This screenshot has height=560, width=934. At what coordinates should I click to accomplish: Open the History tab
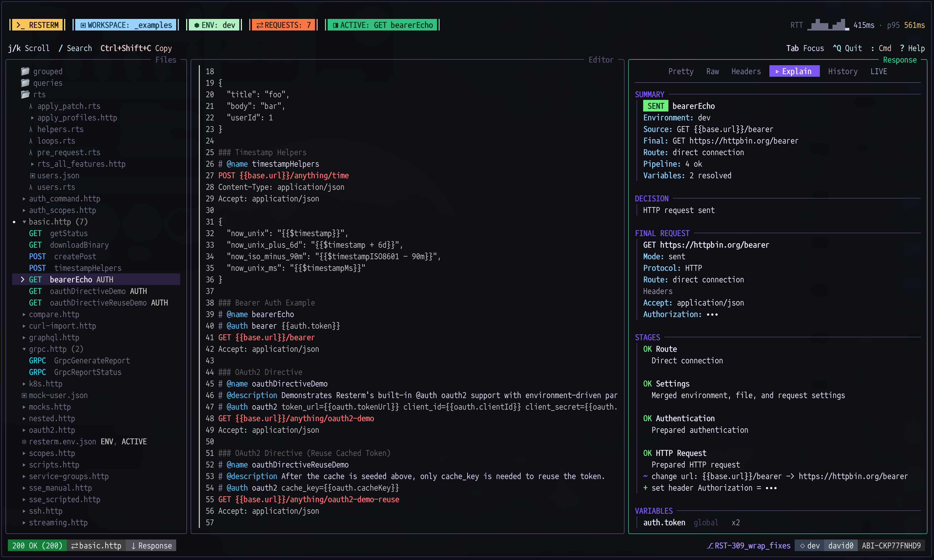coord(843,71)
